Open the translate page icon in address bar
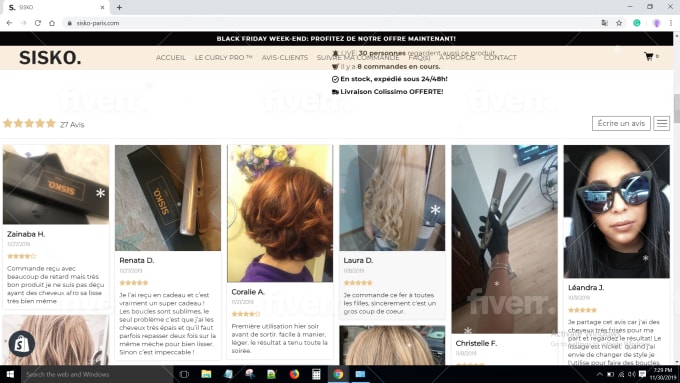This screenshot has height=383, width=680. pyautogui.click(x=605, y=23)
